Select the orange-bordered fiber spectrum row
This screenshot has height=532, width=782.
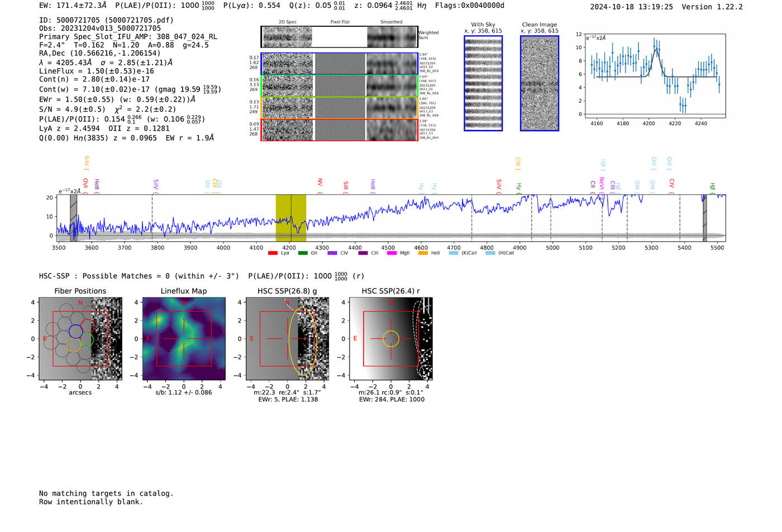(340, 108)
